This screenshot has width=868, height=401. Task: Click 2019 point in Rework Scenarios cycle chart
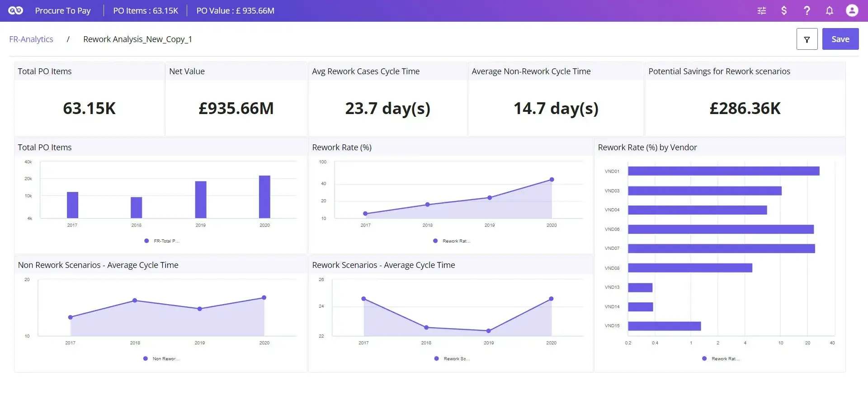488,331
